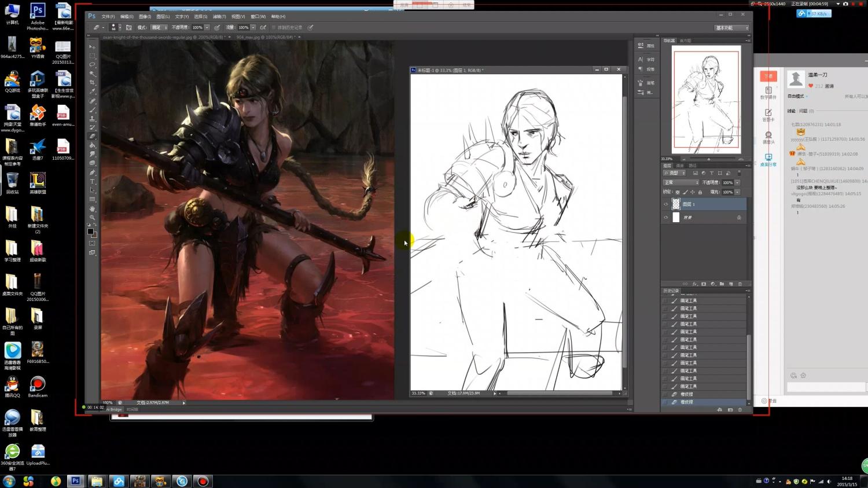Hide 图层 1 layer with its eye icon
This screenshot has width=868, height=488.
coord(665,204)
